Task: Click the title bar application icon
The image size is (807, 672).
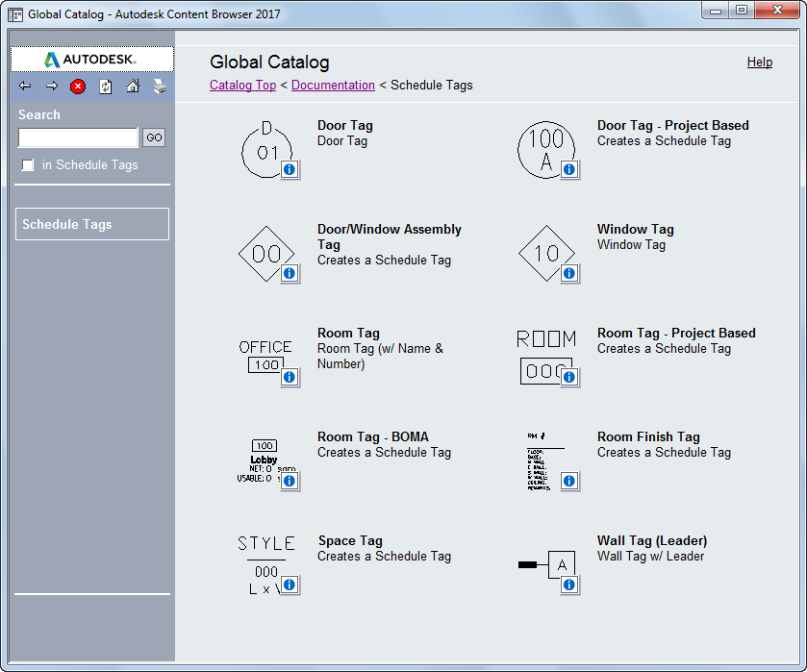Action: coord(15,14)
